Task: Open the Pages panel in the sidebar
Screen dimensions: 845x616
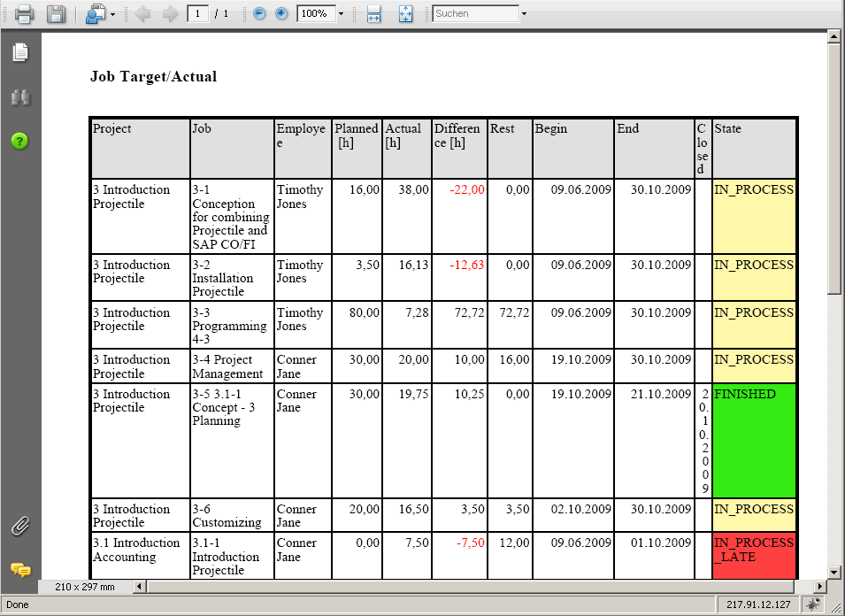Action: 19,53
